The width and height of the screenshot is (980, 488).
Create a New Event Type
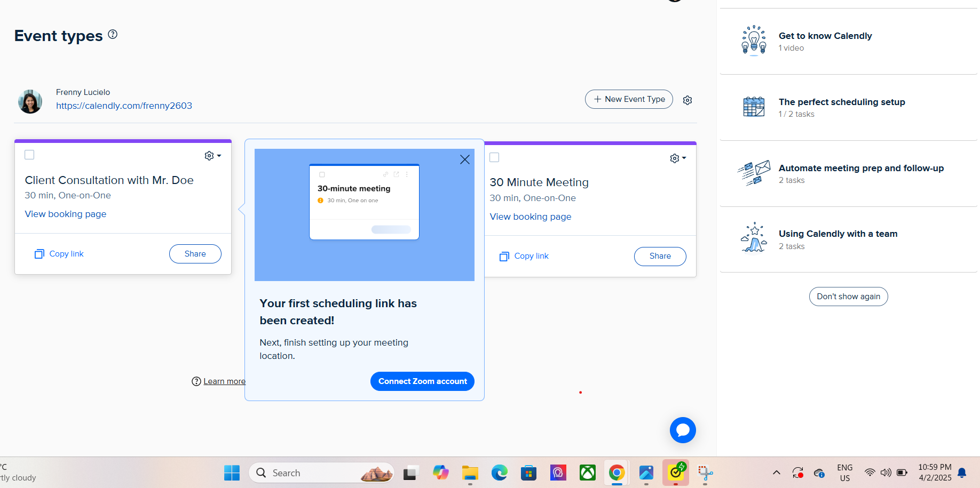629,99
